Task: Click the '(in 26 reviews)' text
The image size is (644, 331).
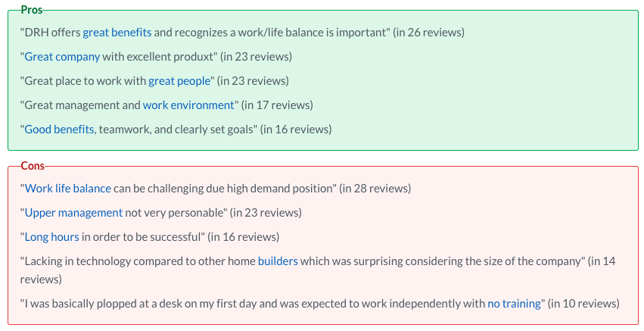Action: tap(428, 33)
